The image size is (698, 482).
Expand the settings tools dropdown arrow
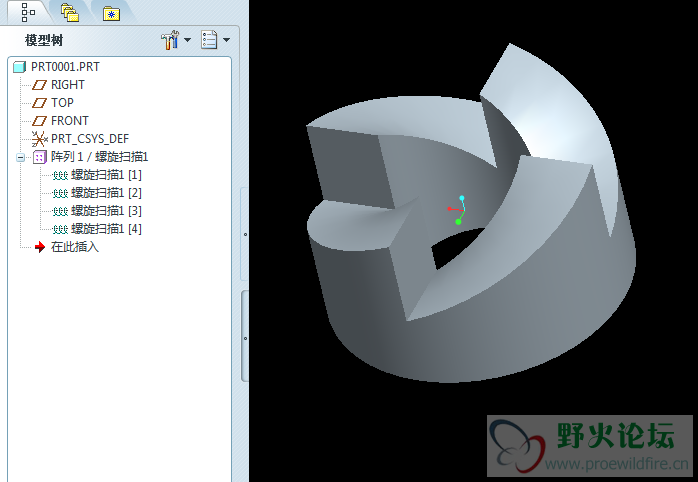187,40
